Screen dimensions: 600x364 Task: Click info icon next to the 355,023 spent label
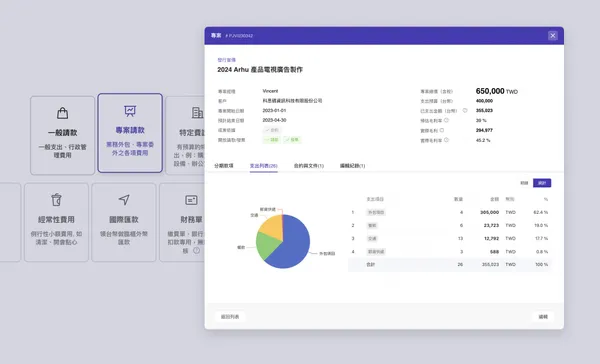pyautogui.click(x=465, y=111)
